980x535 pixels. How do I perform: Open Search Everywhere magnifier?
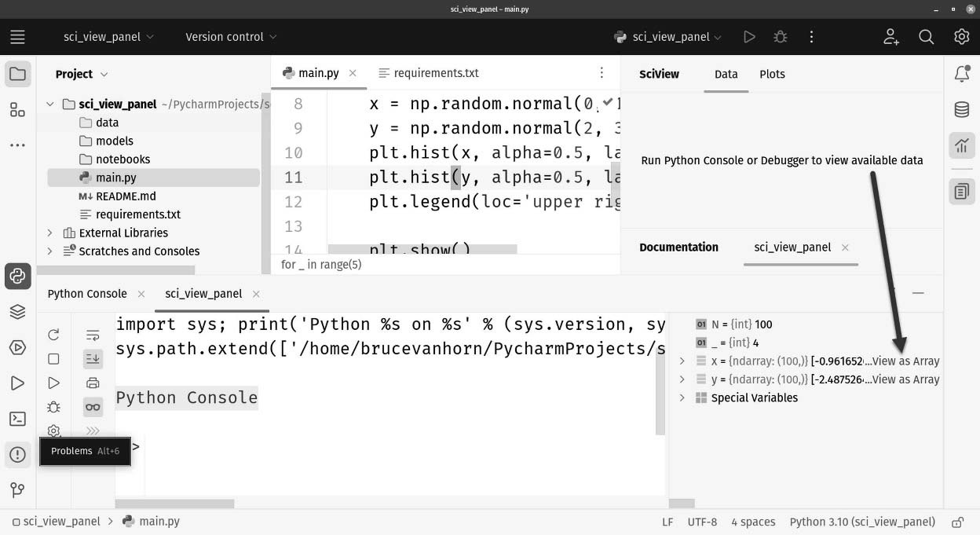point(927,37)
